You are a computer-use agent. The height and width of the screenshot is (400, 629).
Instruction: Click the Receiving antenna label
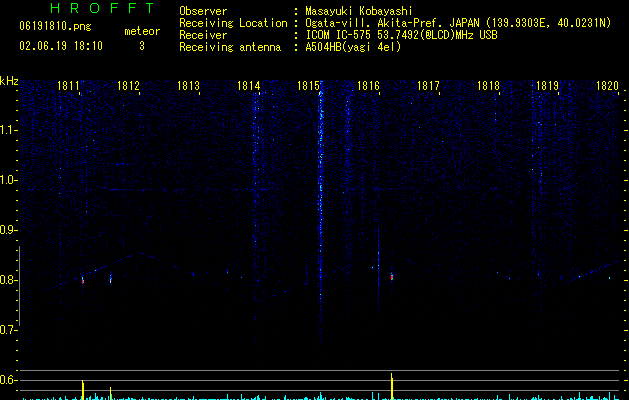tap(230, 47)
